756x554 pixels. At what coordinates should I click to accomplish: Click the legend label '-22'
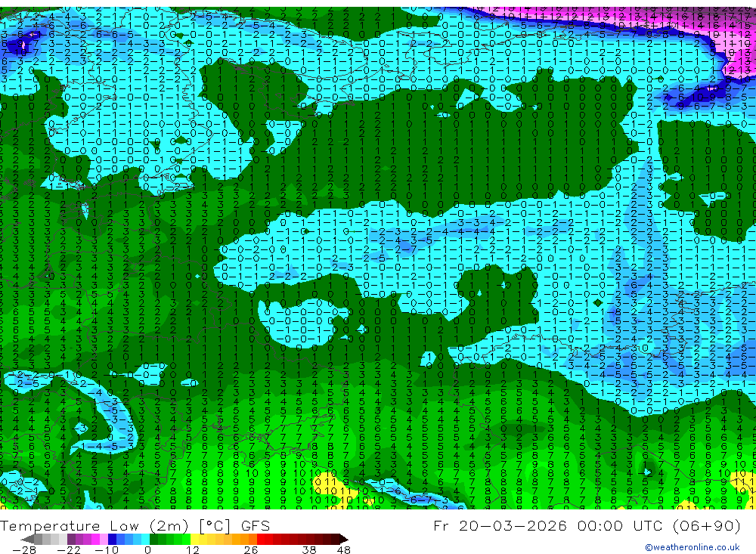[x=69, y=550]
